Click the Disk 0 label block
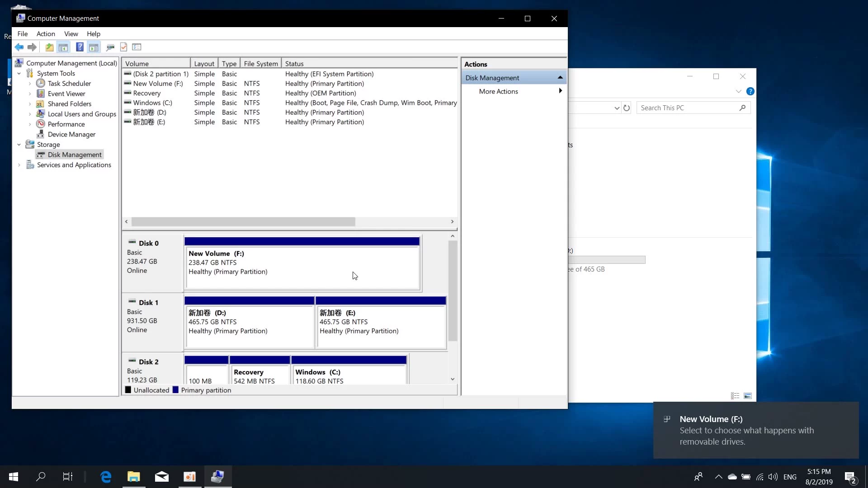868x488 pixels. 153,263
